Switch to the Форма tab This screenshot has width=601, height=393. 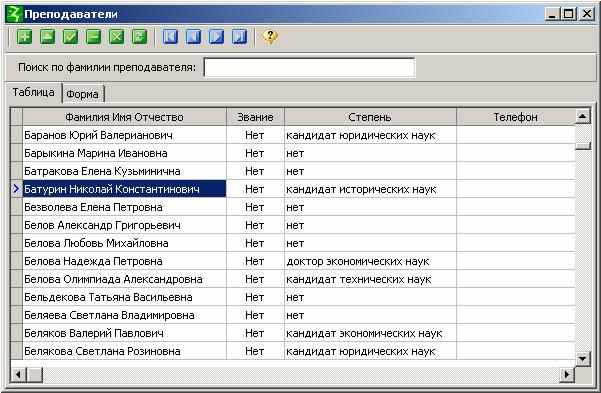[82, 94]
